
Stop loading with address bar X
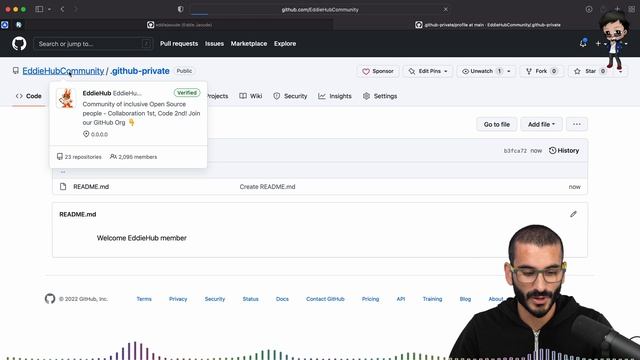445,9
